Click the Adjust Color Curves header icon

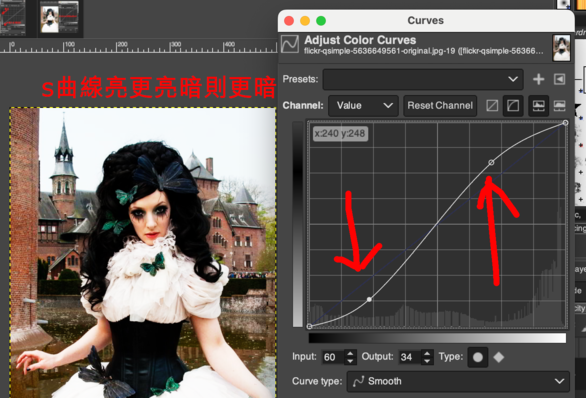(290, 44)
